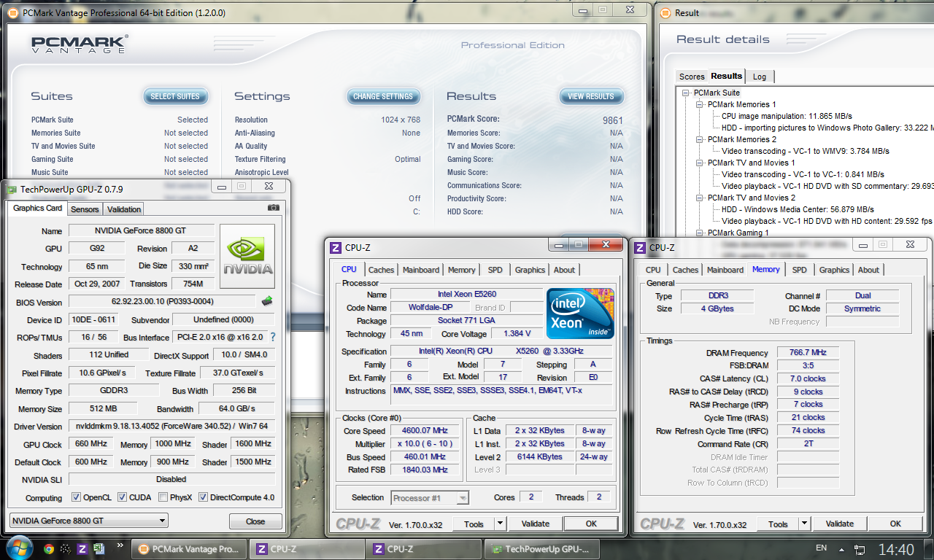The image size is (934, 560).
Task: Open Caches tab in CPU-Z processor window
Action: [381, 270]
